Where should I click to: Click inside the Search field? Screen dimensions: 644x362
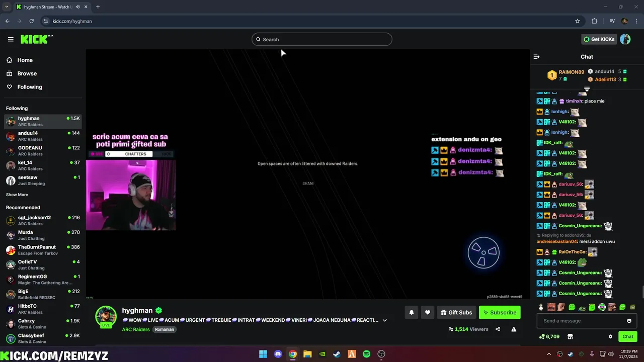click(322, 39)
